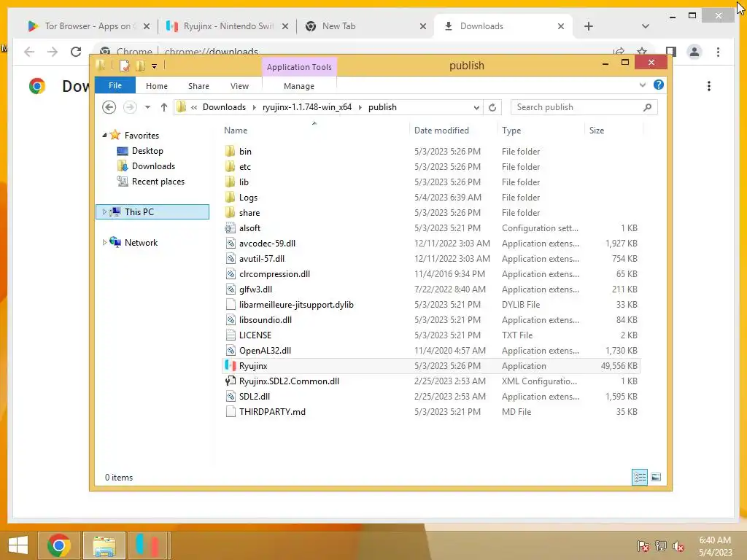747x560 pixels.
Task: Switch to details view layout icon
Action: 639,477
